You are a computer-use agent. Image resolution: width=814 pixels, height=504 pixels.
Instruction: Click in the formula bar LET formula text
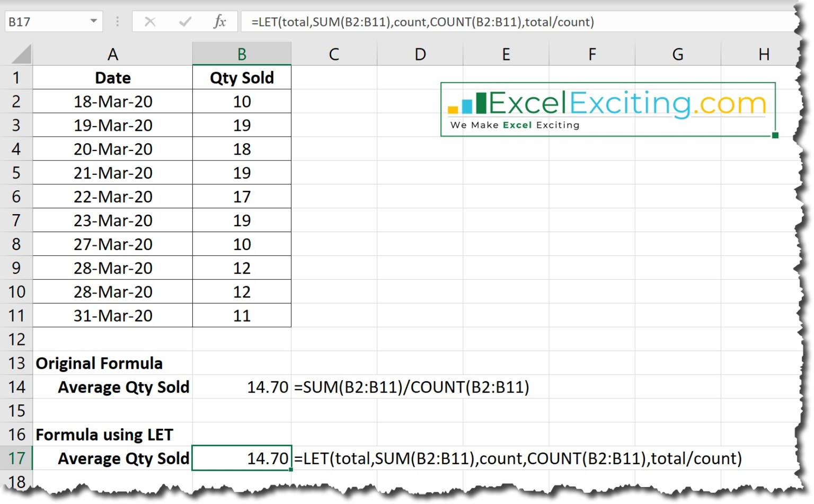422,22
